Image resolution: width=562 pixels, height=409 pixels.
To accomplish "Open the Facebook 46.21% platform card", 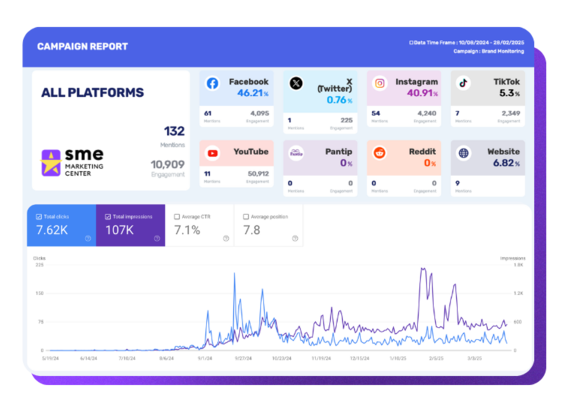I will pyautogui.click(x=237, y=99).
